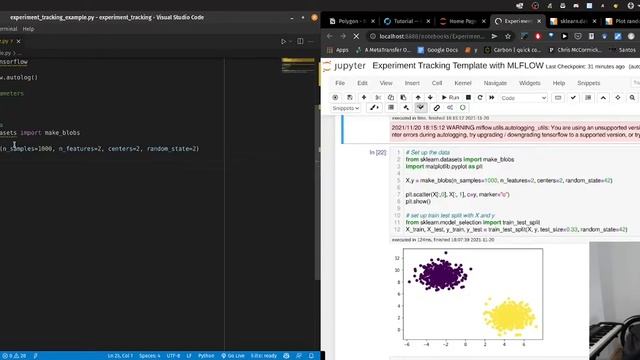This screenshot has width=640, height=360.
Task: Save notebook with the Jupyter save icon
Action: click(350, 98)
